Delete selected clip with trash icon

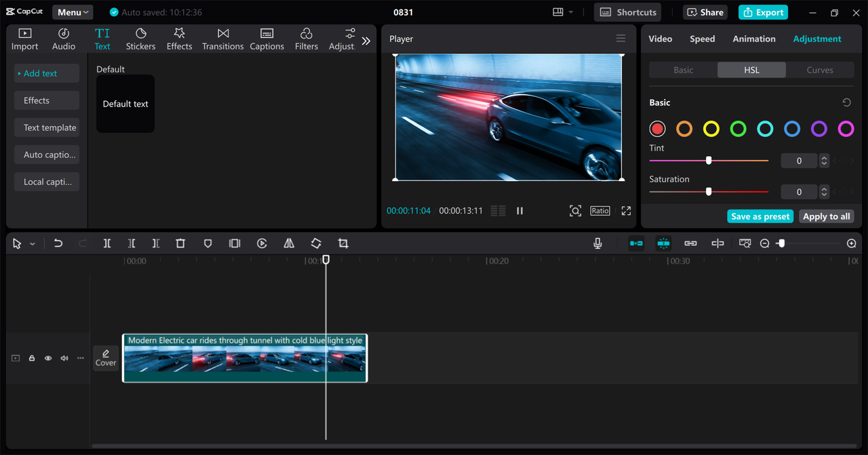click(x=180, y=243)
